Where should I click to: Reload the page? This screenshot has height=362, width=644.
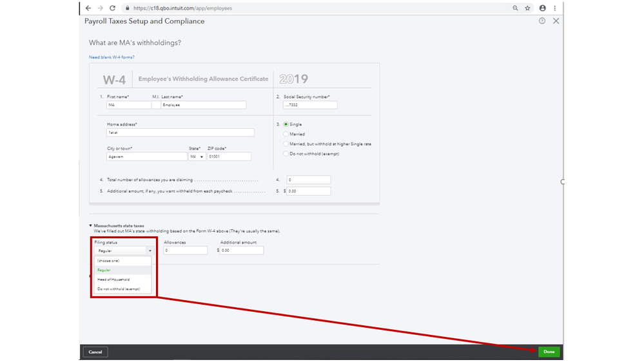point(113,8)
